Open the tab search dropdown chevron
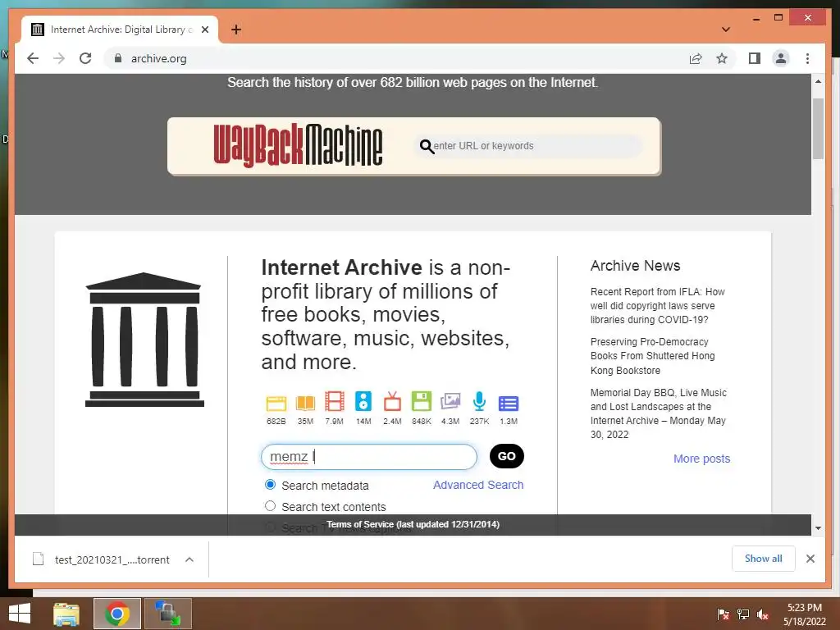The height and width of the screenshot is (630, 840). click(x=726, y=30)
